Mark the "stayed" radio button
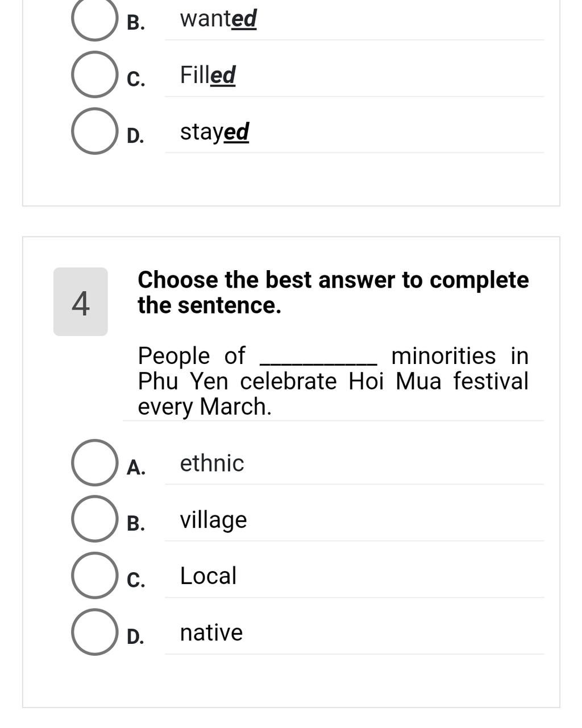 click(x=94, y=131)
